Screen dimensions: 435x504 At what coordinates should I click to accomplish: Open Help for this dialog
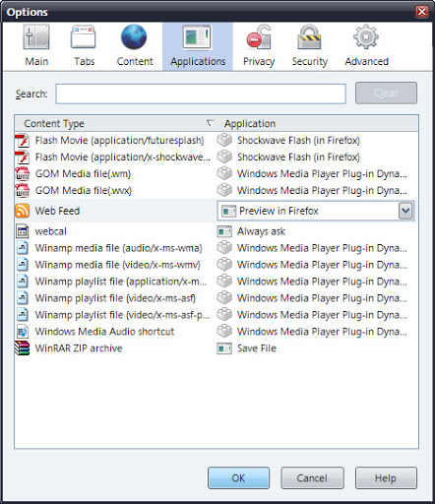[x=386, y=478]
